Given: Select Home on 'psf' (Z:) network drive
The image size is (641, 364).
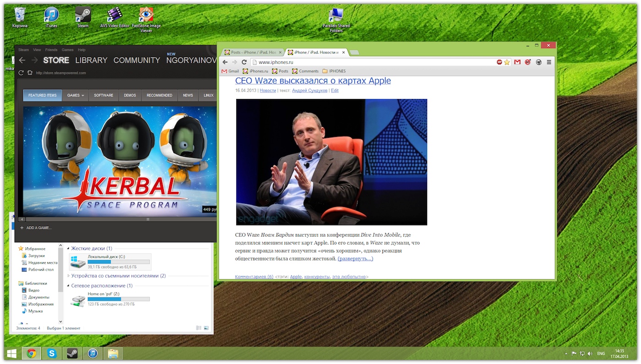Looking at the screenshot, I should click(x=110, y=299).
